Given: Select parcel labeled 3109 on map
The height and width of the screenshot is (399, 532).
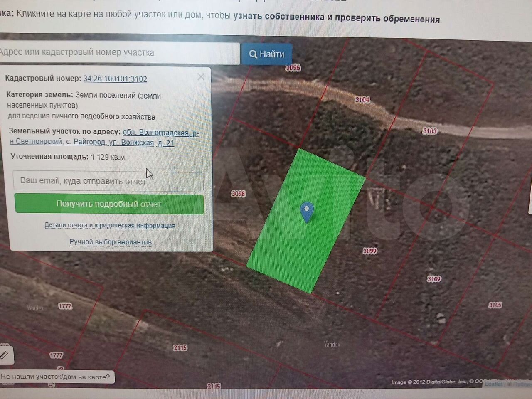Looking at the screenshot, I should [x=434, y=279].
